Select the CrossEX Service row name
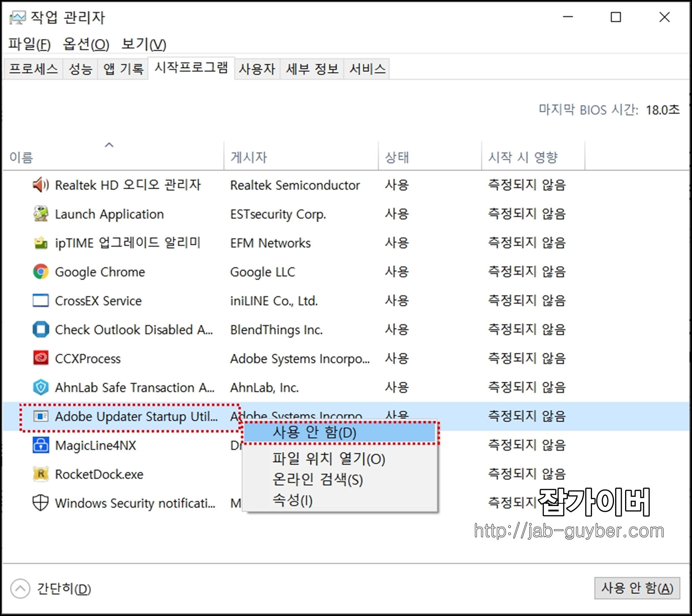 tap(98, 301)
